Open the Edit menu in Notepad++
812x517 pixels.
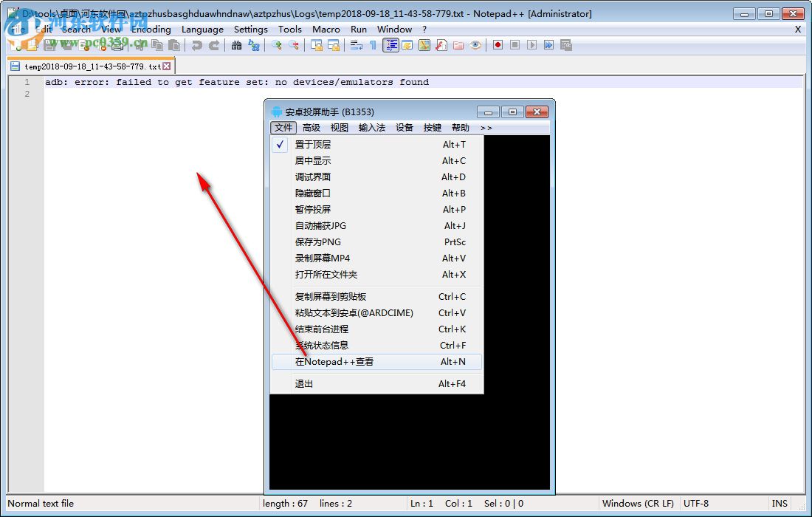point(44,30)
